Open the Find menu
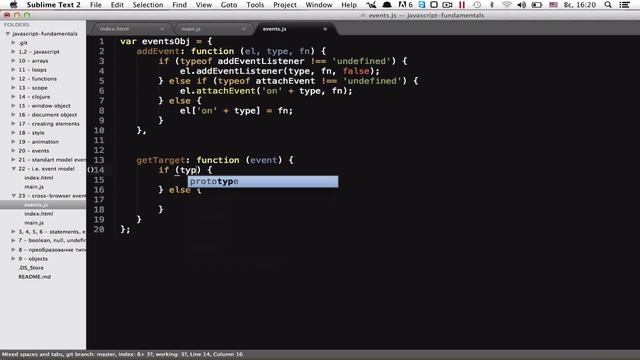This screenshot has height=360, width=640. coord(179,5)
